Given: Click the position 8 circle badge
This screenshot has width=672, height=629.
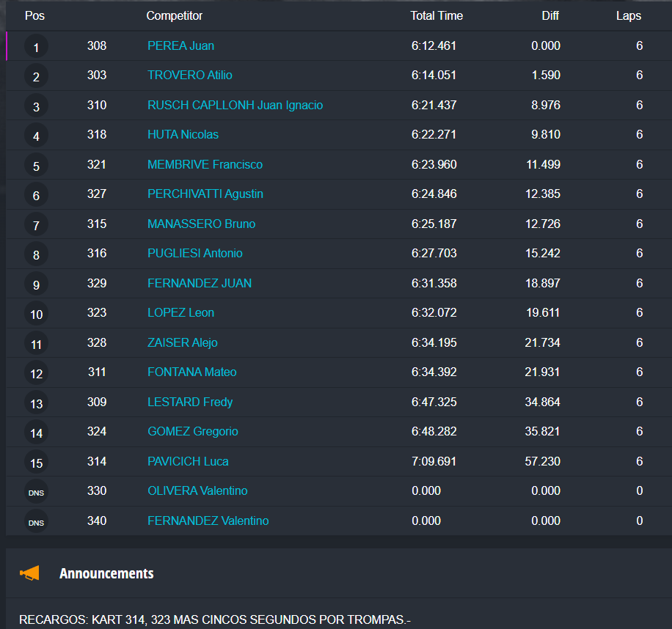Looking at the screenshot, I should click(36, 255).
